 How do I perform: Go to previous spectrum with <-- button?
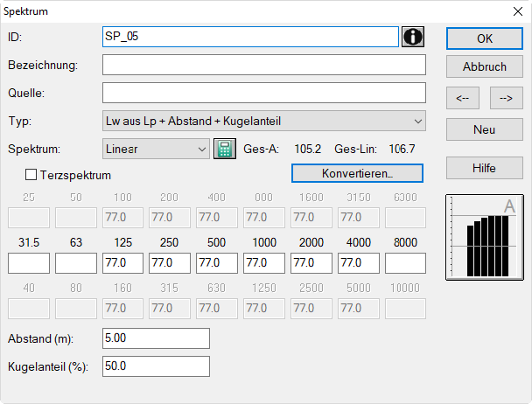click(463, 98)
